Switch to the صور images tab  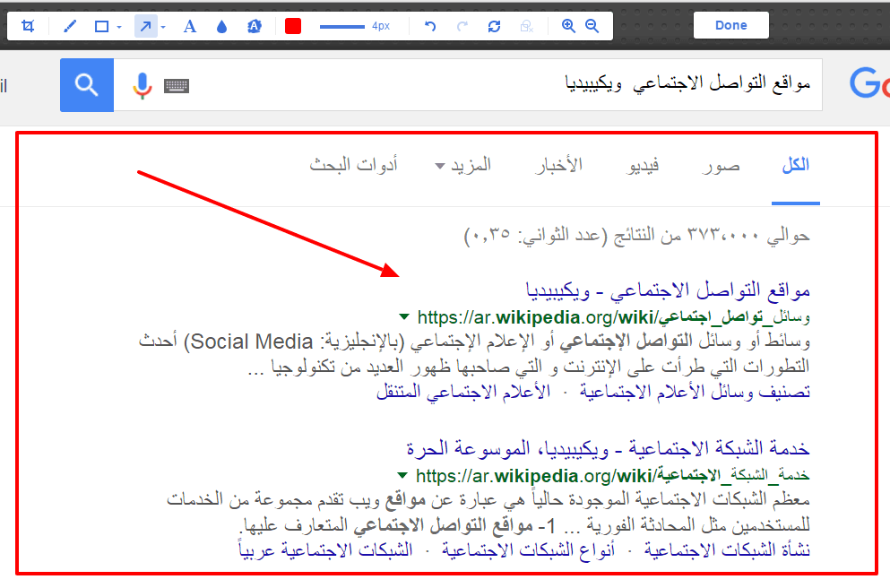click(721, 165)
